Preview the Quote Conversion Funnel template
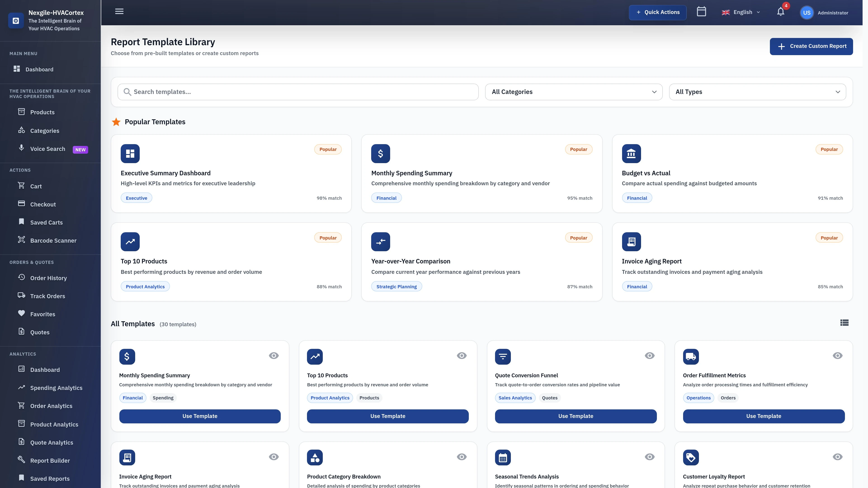 pyautogui.click(x=649, y=355)
